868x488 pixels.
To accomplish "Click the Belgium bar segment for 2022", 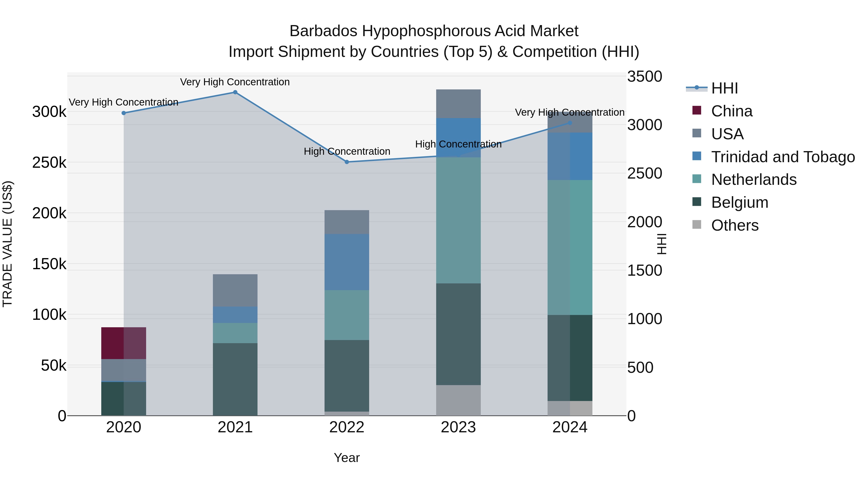I will [x=347, y=376].
